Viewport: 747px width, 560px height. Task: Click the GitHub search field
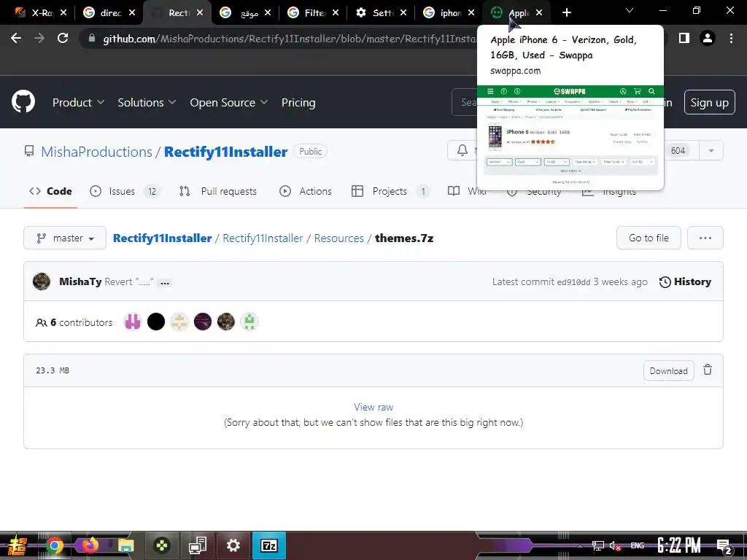(465, 102)
